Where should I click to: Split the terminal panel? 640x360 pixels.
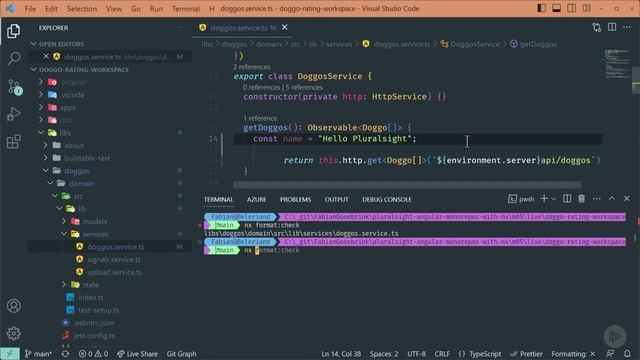pyautogui.click(x=567, y=199)
